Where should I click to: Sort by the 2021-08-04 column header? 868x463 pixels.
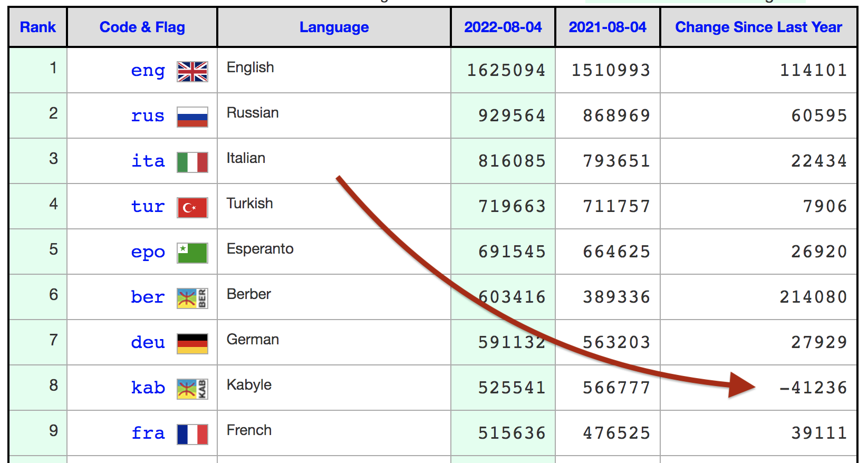[x=607, y=27]
